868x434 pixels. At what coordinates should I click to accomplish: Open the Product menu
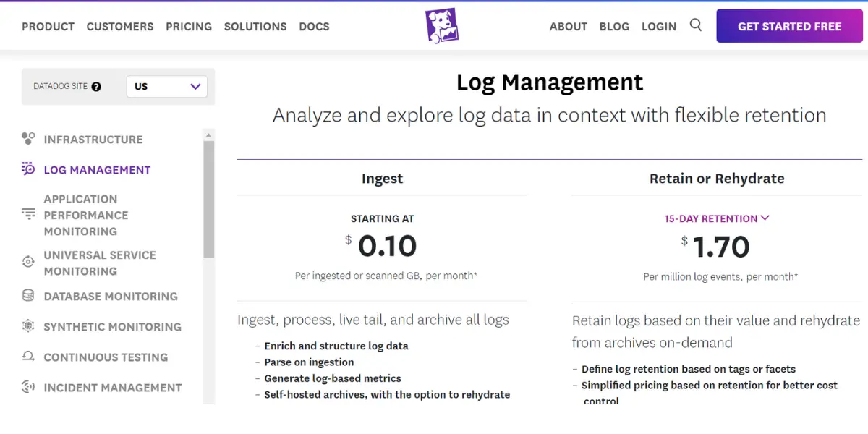point(48,27)
